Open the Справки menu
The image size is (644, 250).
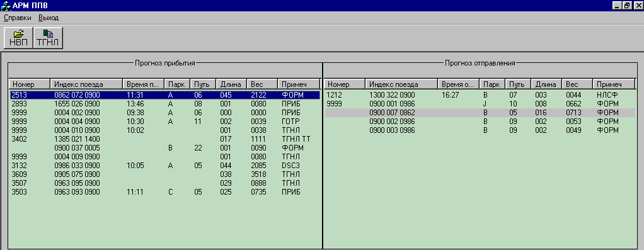17,18
